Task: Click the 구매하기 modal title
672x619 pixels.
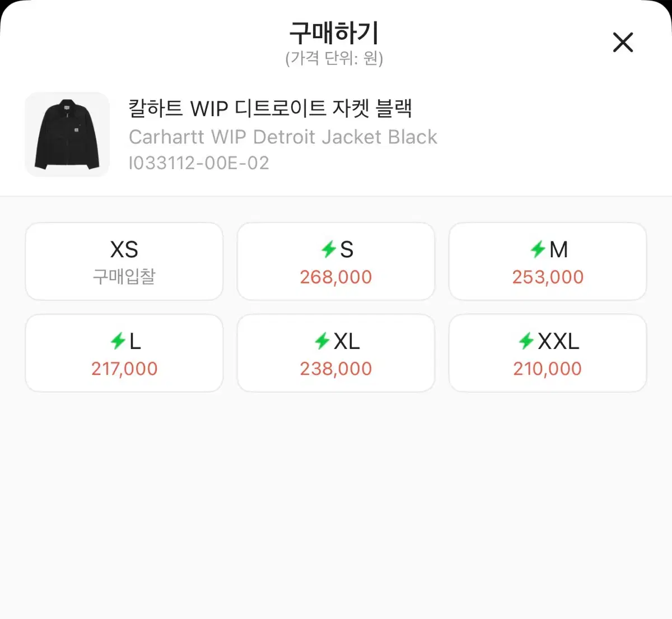Action: point(335,33)
